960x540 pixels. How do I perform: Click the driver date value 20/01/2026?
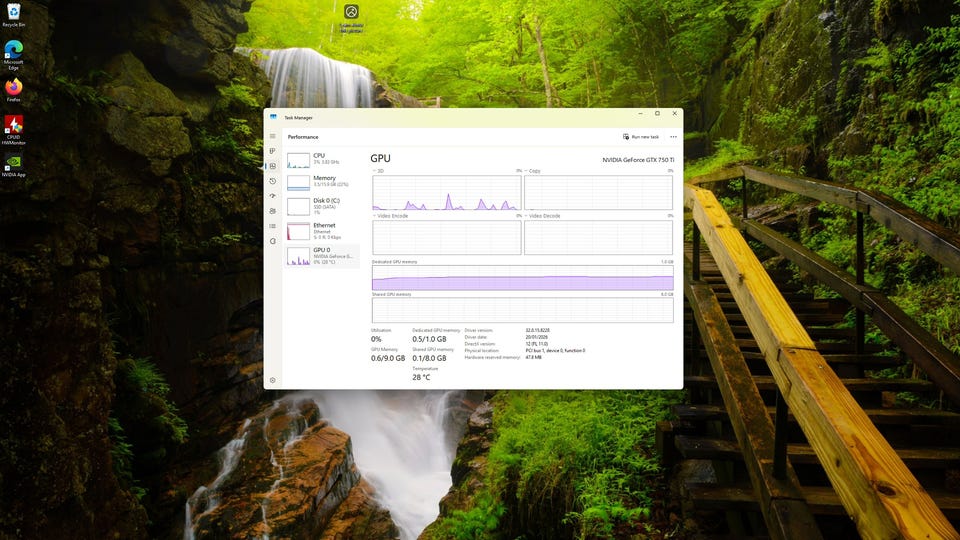536,337
